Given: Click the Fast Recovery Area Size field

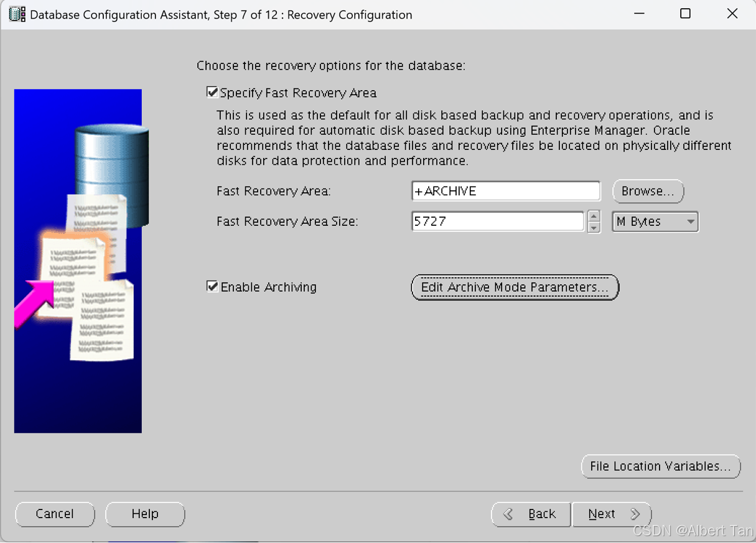Looking at the screenshot, I should coord(498,221).
